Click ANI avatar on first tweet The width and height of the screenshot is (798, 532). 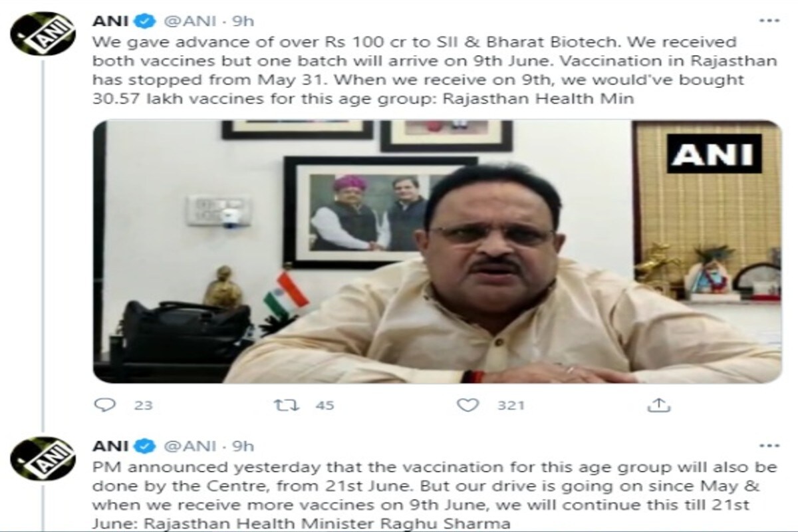[43, 33]
